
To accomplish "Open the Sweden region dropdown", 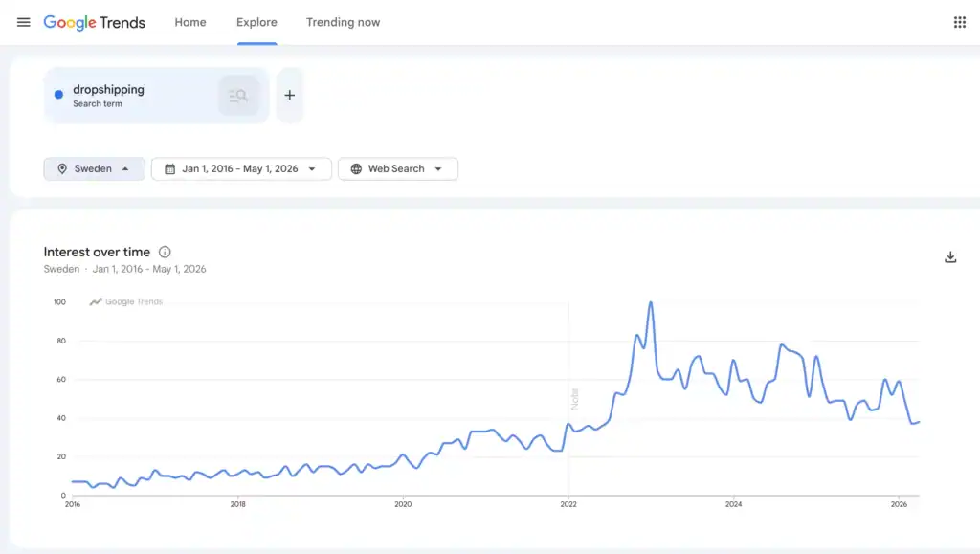I will (x=95, y=168).
